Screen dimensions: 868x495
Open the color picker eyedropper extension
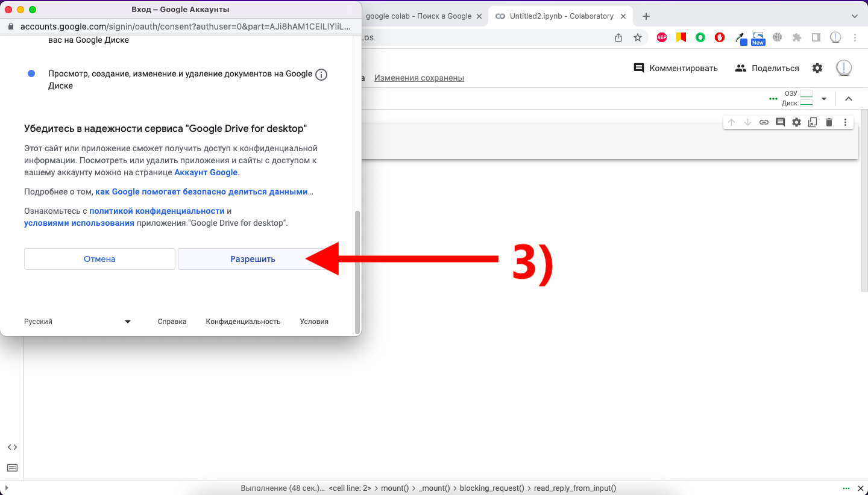(x=740, y=38)
